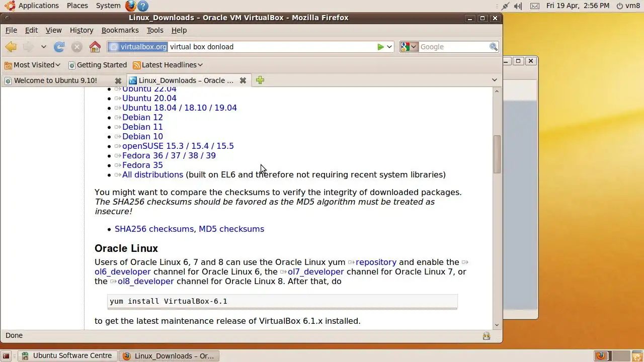
Task: Open the mail envelope indicator
Action: [535, 6]
